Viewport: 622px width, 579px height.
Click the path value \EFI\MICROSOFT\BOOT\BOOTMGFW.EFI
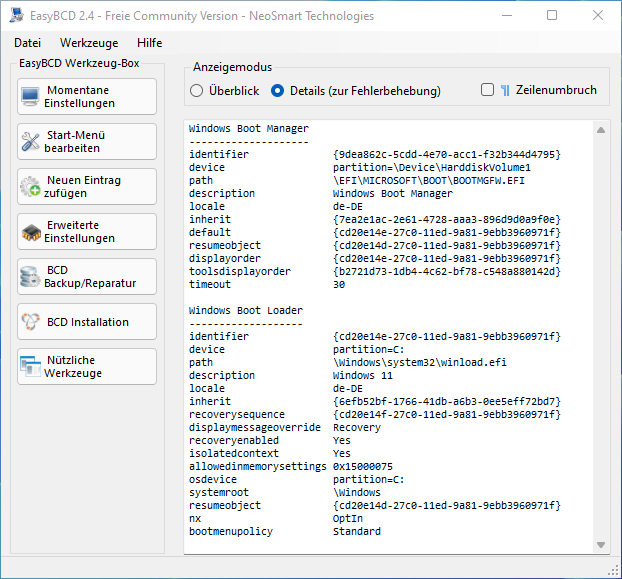point(429,180)
